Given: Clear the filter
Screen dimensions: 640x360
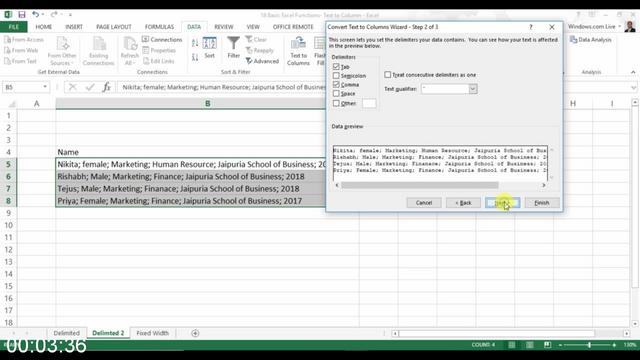Looking at the screenshot, I should click(256, 40).
